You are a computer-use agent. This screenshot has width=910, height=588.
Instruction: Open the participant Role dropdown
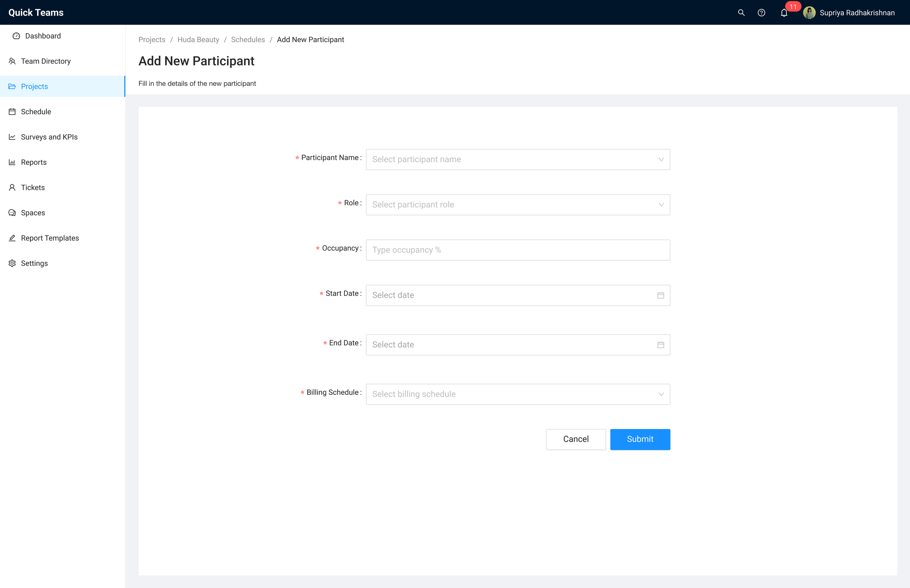point(518,204)
